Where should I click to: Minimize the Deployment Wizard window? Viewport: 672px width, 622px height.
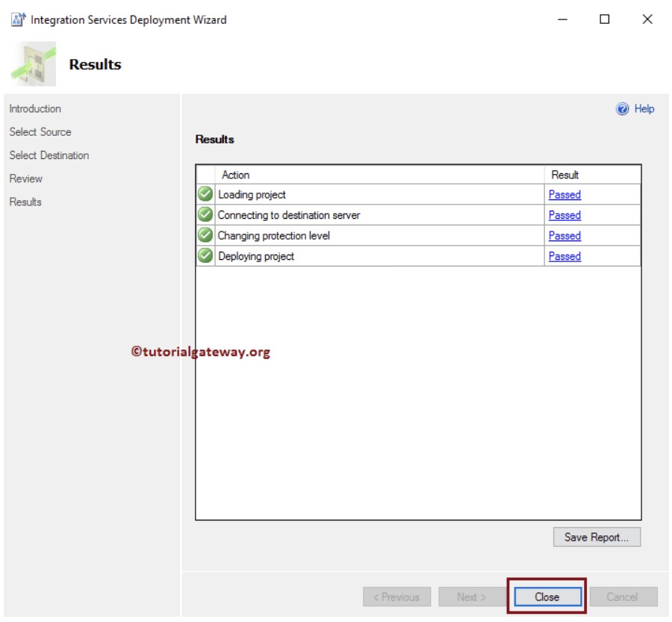tap(562, 19)
